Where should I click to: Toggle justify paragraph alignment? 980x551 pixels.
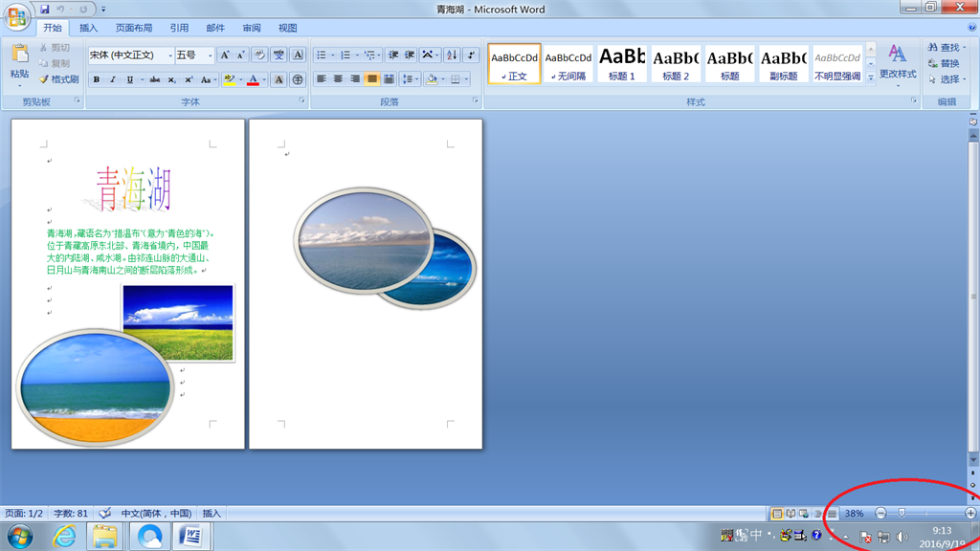pos(372,79)
